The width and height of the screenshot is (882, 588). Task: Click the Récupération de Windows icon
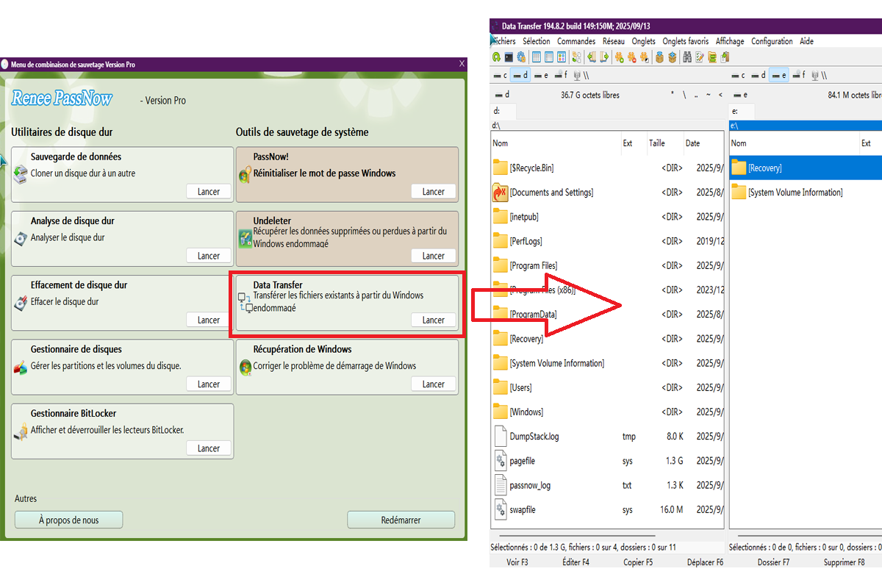tap(245, 366)
